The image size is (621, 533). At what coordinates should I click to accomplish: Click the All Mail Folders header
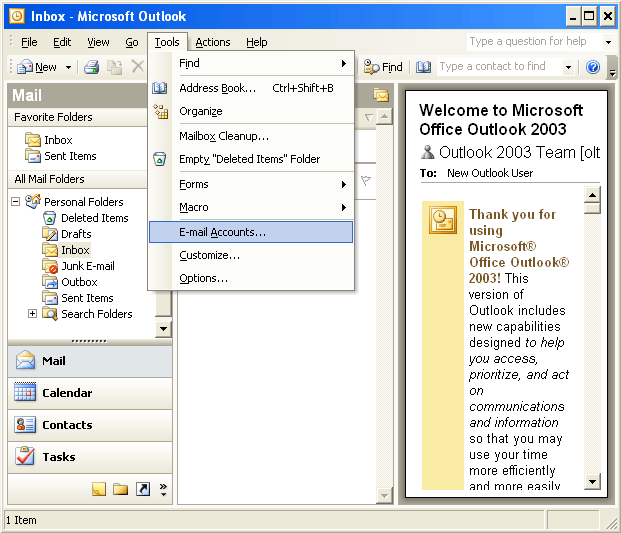point(78,179)
